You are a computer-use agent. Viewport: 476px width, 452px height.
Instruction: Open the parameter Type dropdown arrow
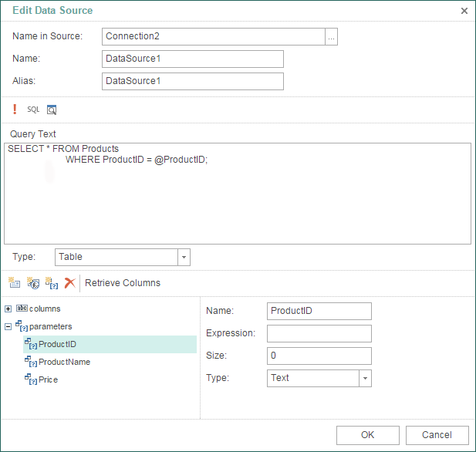365,378
